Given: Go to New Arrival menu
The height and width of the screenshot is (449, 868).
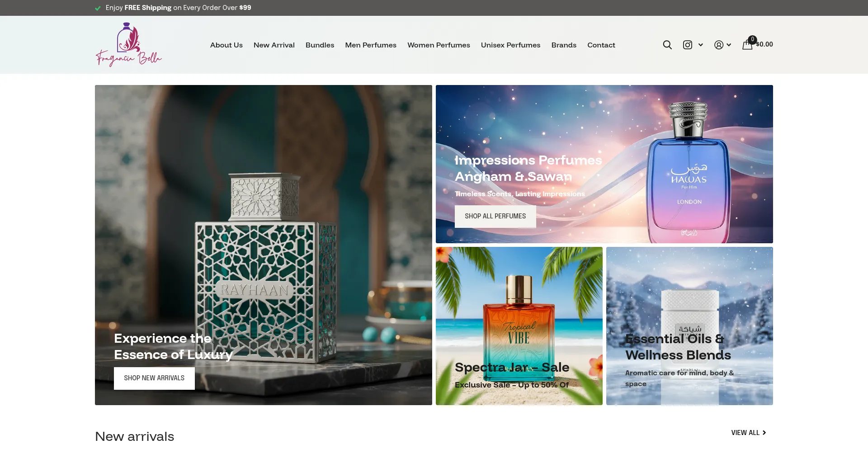Looking at the screenshot, I should [x=274, y=45].
